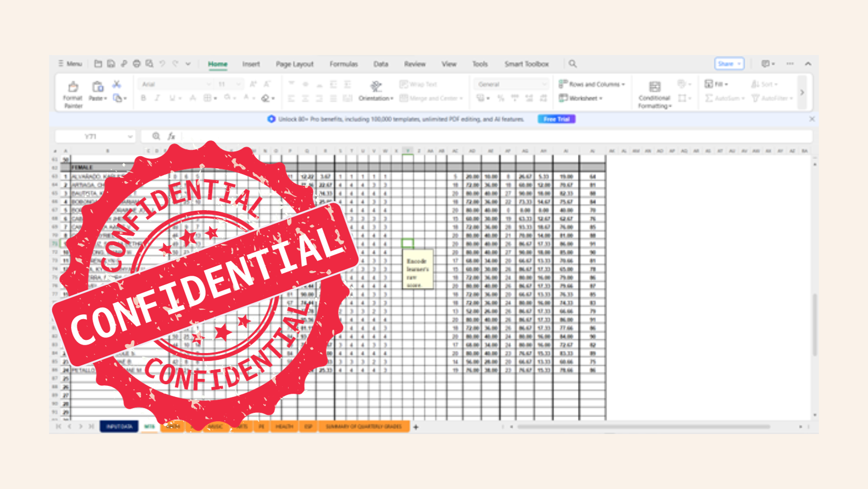Close the Pro benefits banner
Image resolution: width=868 pixels, height=489 pixels.
(812, 119)
